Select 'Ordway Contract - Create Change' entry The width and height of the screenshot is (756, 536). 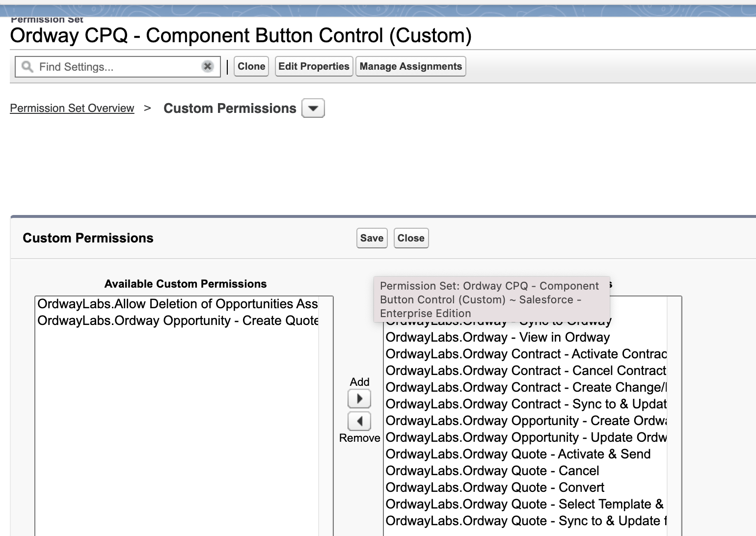click(526, 387)
